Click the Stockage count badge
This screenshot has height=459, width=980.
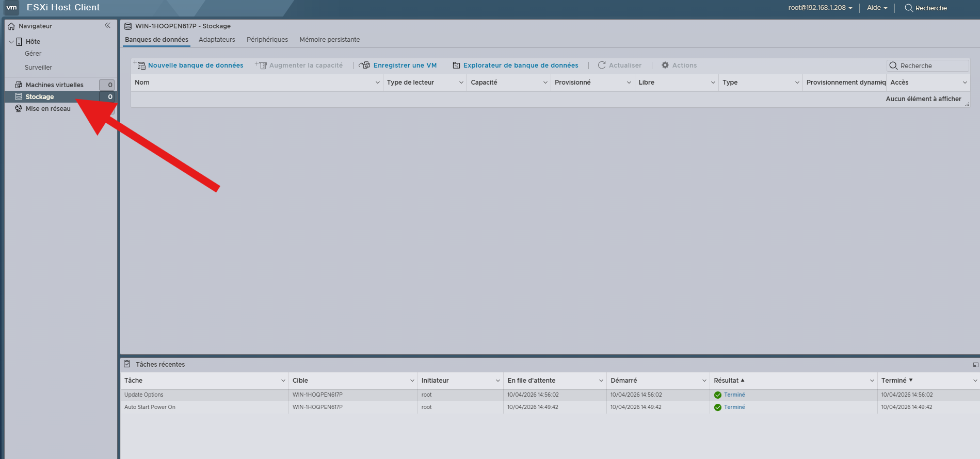[107, 97]
